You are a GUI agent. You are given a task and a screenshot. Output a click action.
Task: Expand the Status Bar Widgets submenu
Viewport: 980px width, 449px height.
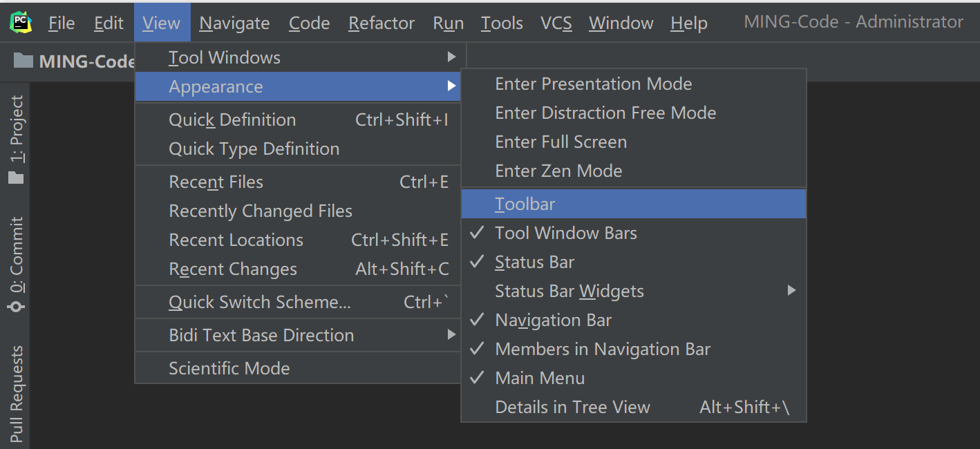569,292
